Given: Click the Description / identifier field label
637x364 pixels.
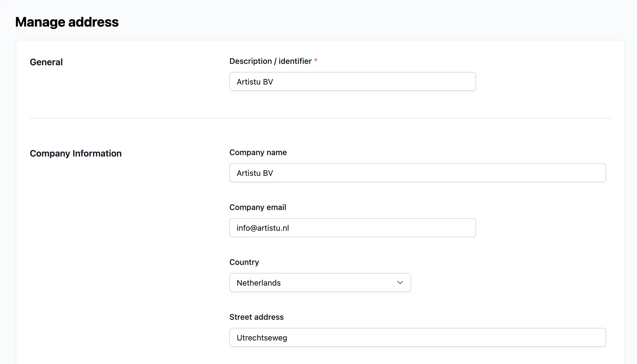Looking at the screenshot, I should [270, 61].
